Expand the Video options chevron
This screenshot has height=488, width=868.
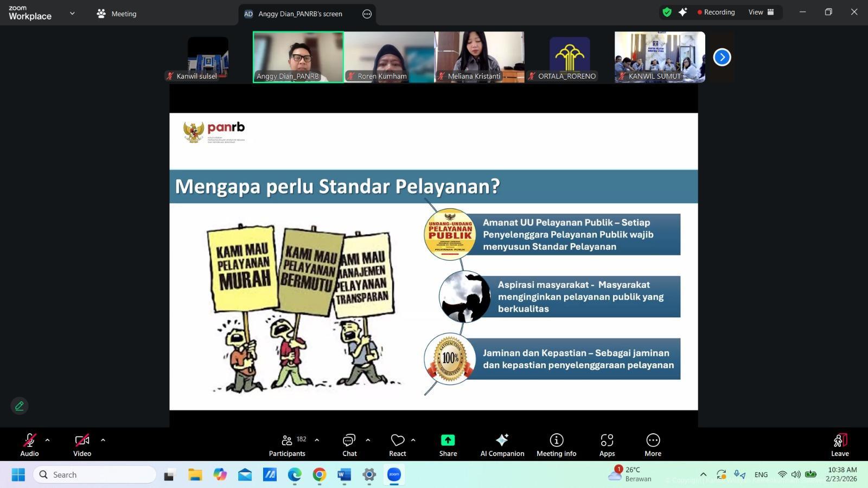[x=103, y=440]
